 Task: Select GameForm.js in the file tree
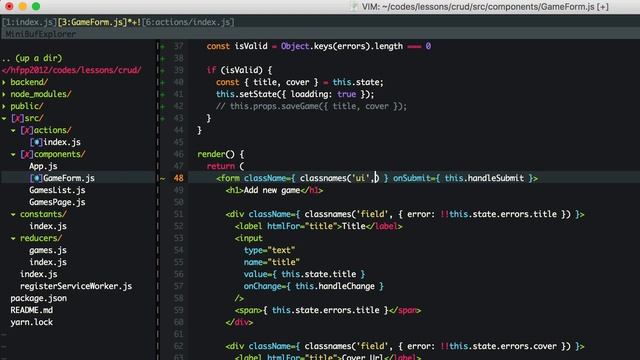click(x=69, y=178)
